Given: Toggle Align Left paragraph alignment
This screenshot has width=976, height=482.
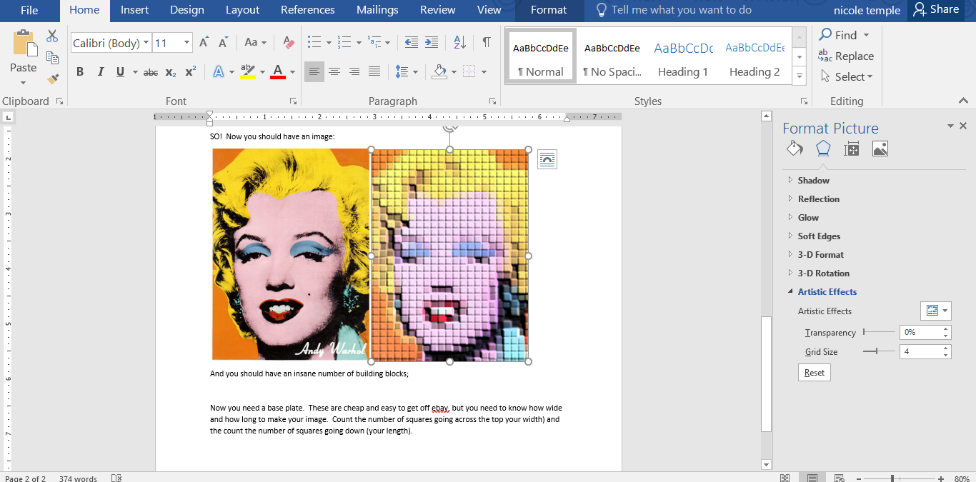Looking at the screenshot, I should coord(314,72).
